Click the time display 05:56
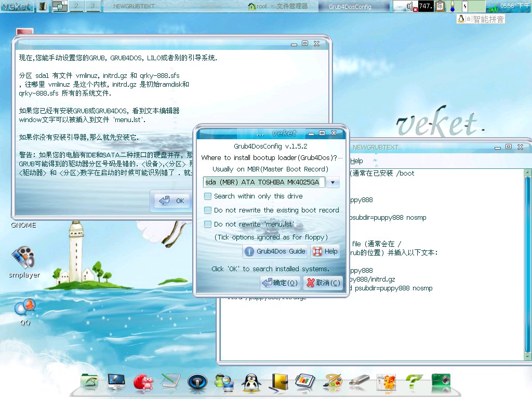This screenshot has width=532, height=399. tap(507, 5)
